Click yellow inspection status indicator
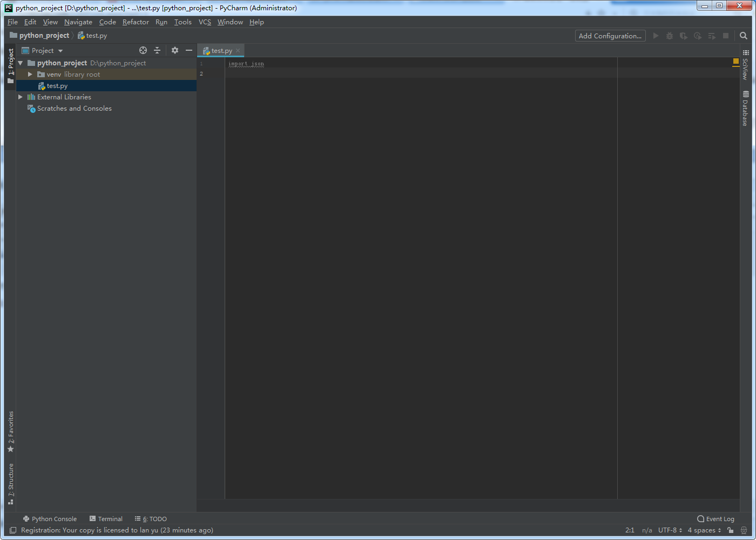Screen dimensions: 756x540 click(x=735, y=62)
